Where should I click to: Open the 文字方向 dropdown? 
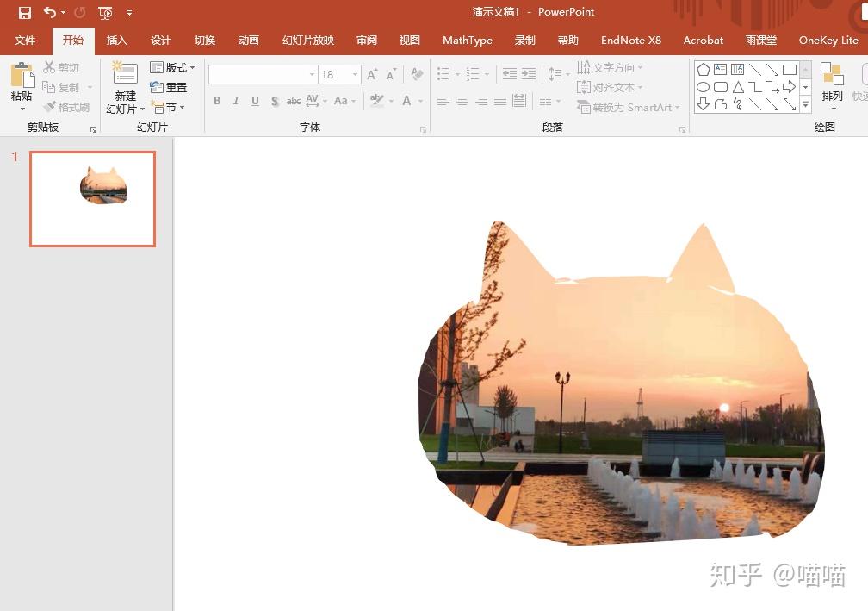coord(610,67)
